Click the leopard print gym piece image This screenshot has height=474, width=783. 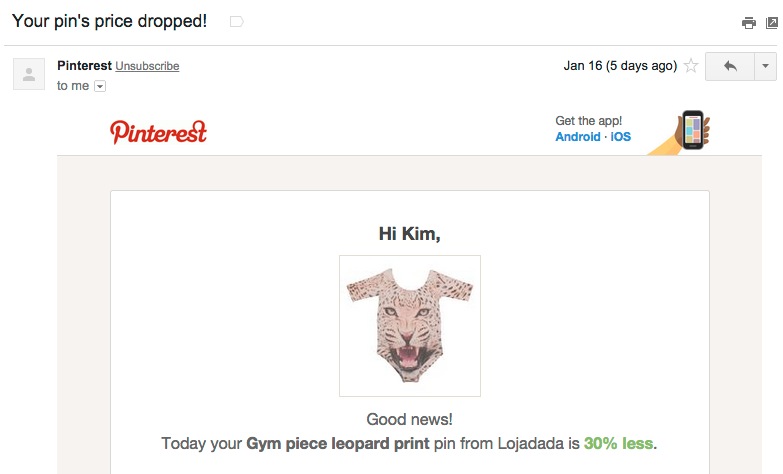tap(410, 325)
